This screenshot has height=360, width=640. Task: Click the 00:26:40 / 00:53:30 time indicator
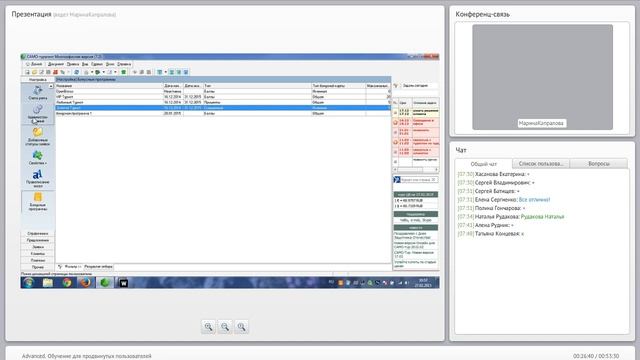click(596, 356)
